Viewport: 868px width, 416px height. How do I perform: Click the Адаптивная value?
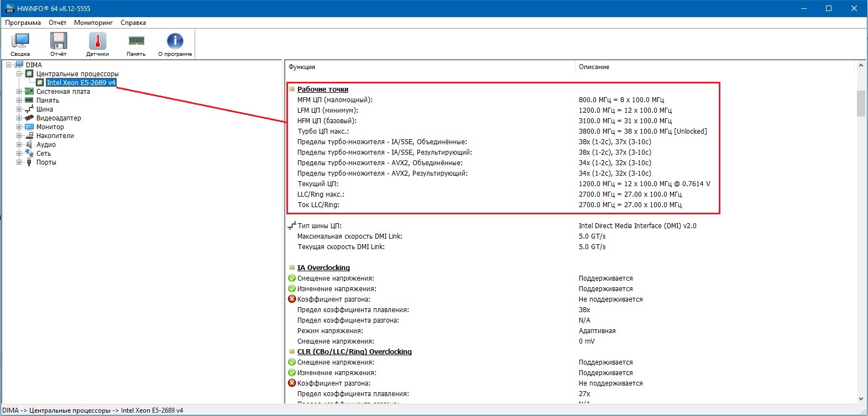(597, 330)
